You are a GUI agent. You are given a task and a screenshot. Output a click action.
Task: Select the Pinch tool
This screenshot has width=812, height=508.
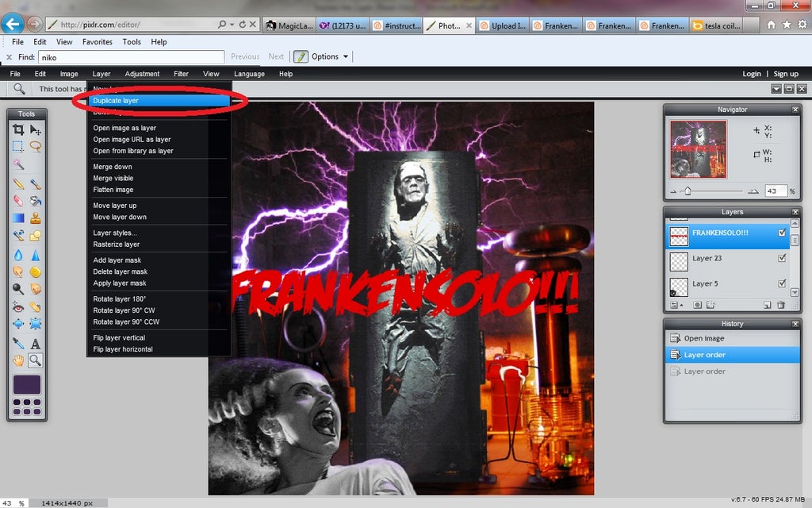point(35,324)
